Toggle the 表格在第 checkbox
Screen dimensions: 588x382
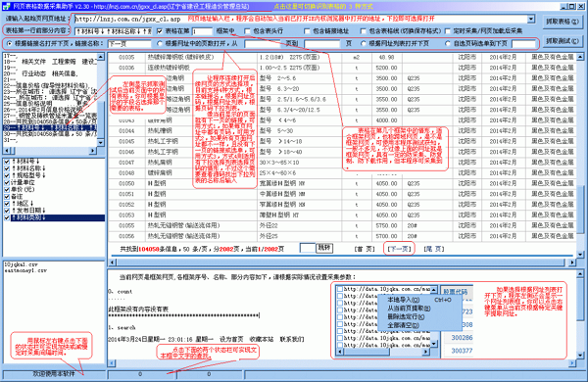pos(160,31)
